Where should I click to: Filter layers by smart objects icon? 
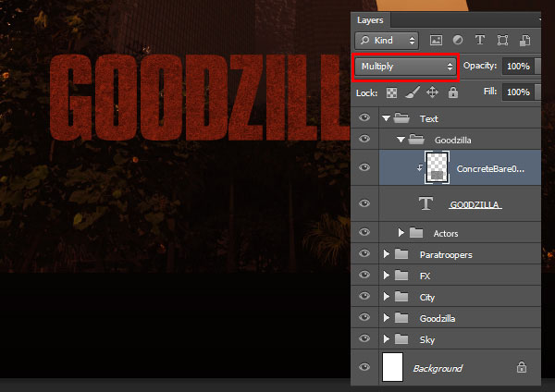524,40
